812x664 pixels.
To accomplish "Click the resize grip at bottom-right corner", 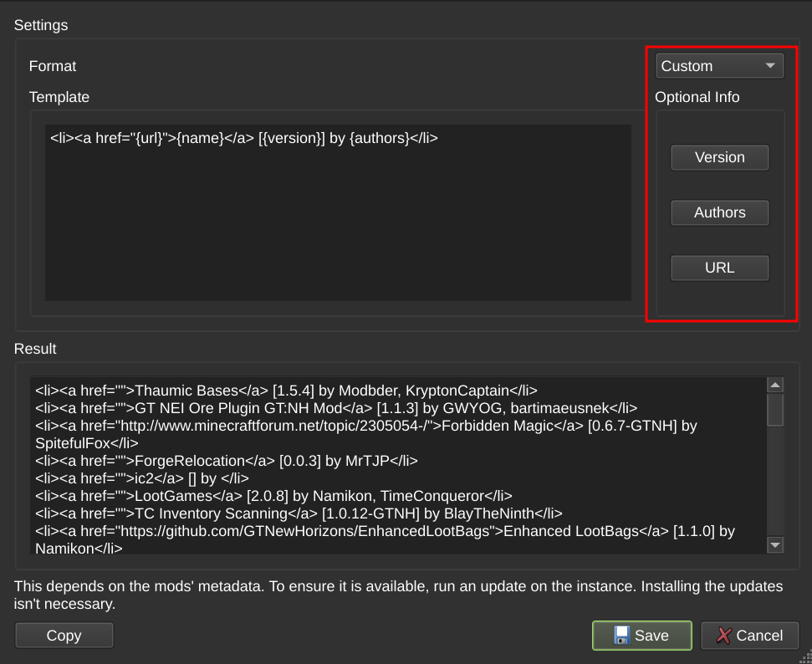I will coord(805,657).
